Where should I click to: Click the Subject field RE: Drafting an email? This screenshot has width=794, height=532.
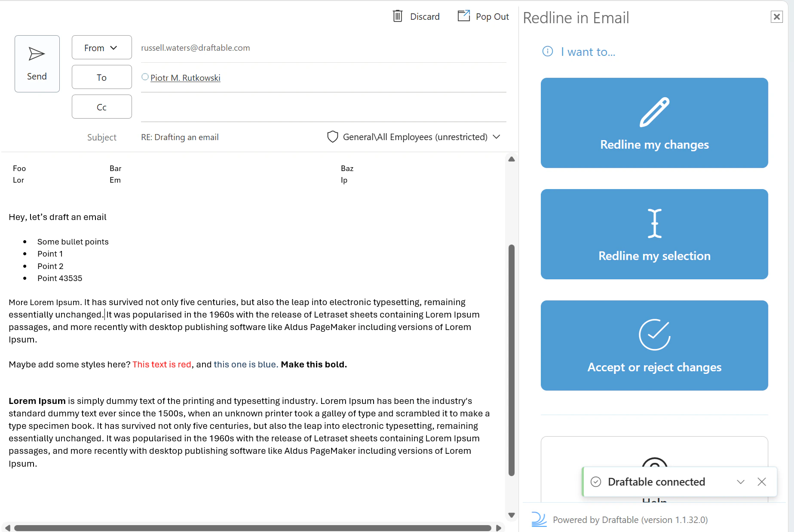pyautogui.click(x=180, y=137)
